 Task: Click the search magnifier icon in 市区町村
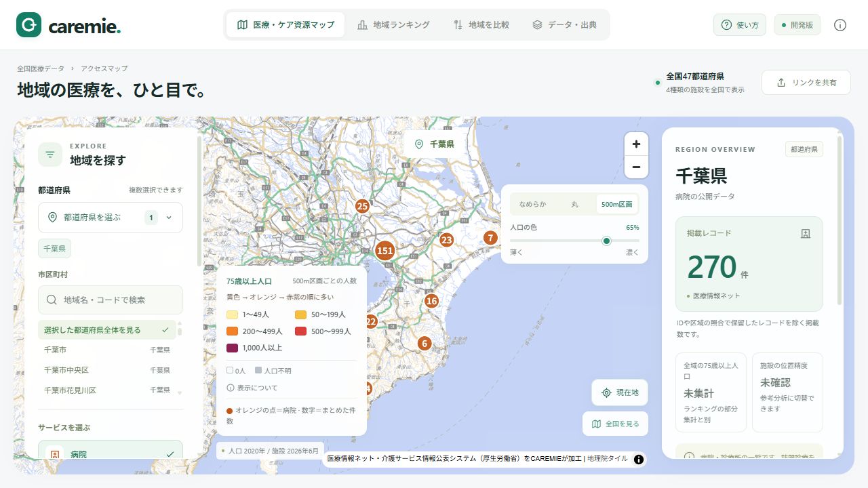pyautogui.click(x=52, y=300)
